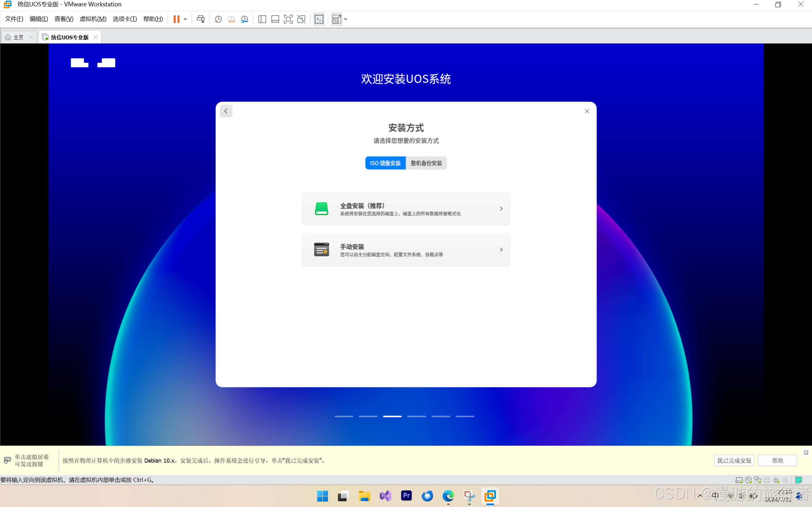
Task: Select 整机备份安装 mode
Action: (426, 163)
